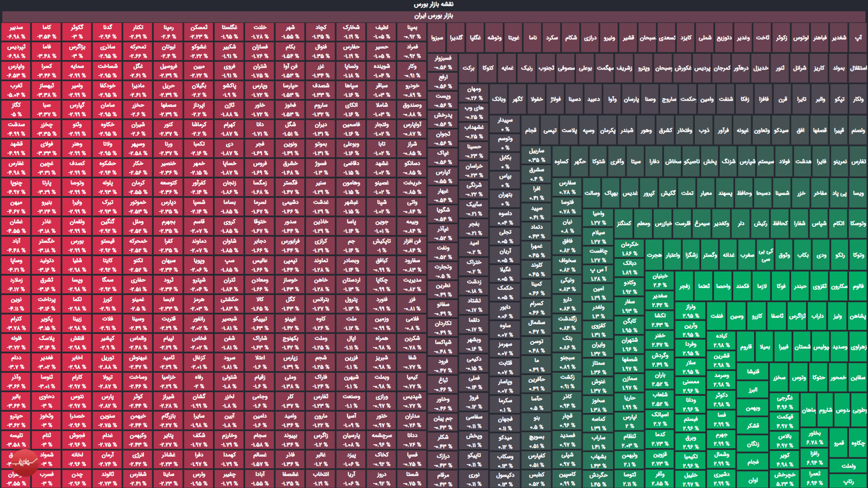The width and height of the screenshot is (868, 488).
Task: Select the ومهان tile at -0.26%
Action: [x=474, y=93]
